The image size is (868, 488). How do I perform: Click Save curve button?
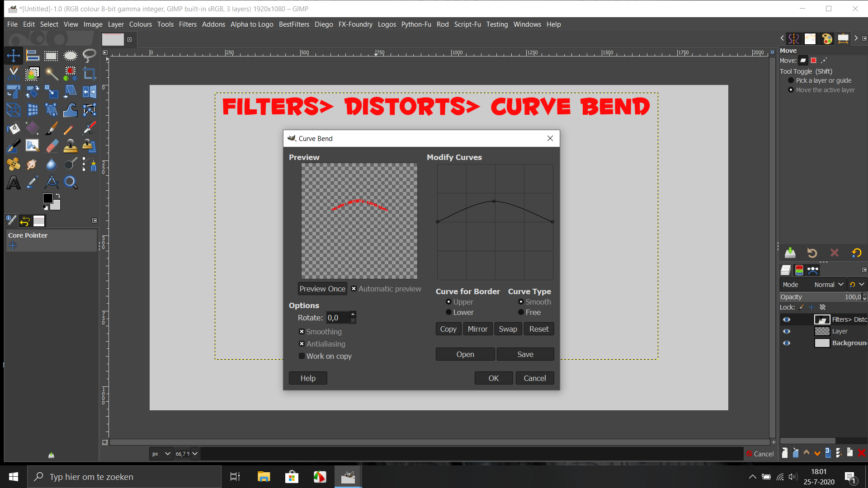click(525, 354)
